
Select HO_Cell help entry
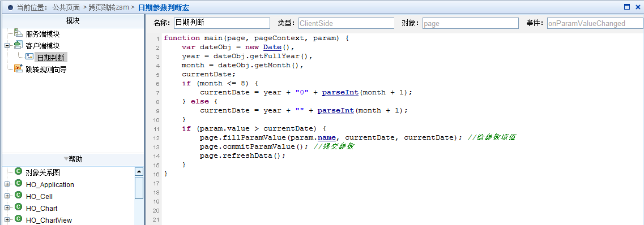coord(39,197)
